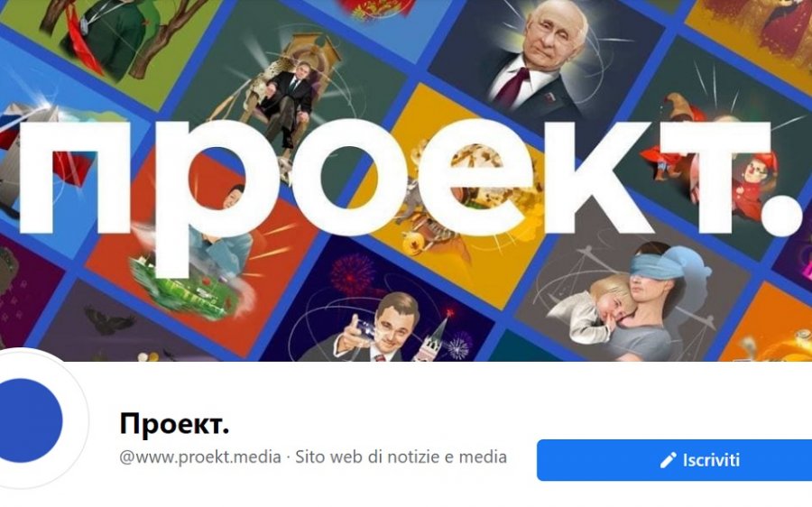Viewport: 812px width, 507px height.
Task: Click the red fireworks burst on dark blue tile
Action: click(x=352, y=273)
